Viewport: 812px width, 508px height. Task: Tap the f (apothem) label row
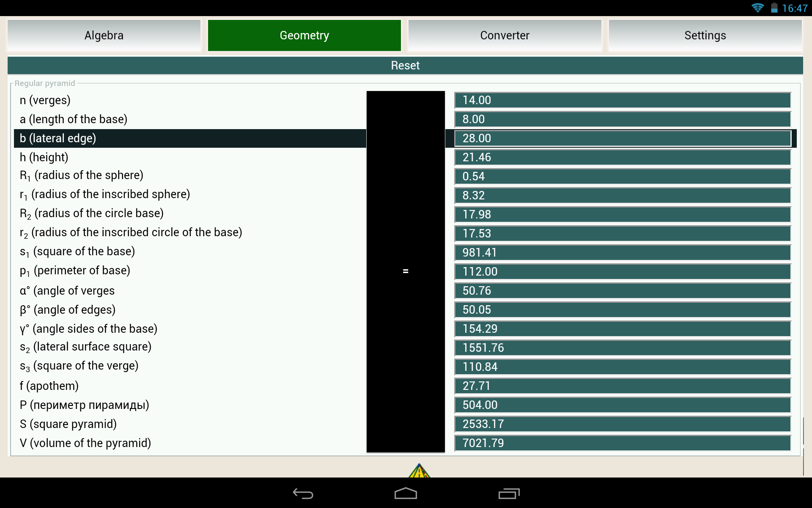coord(49,386)
